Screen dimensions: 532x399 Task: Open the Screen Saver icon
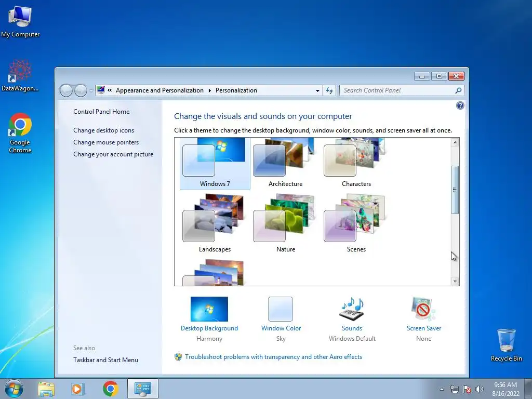423,309
